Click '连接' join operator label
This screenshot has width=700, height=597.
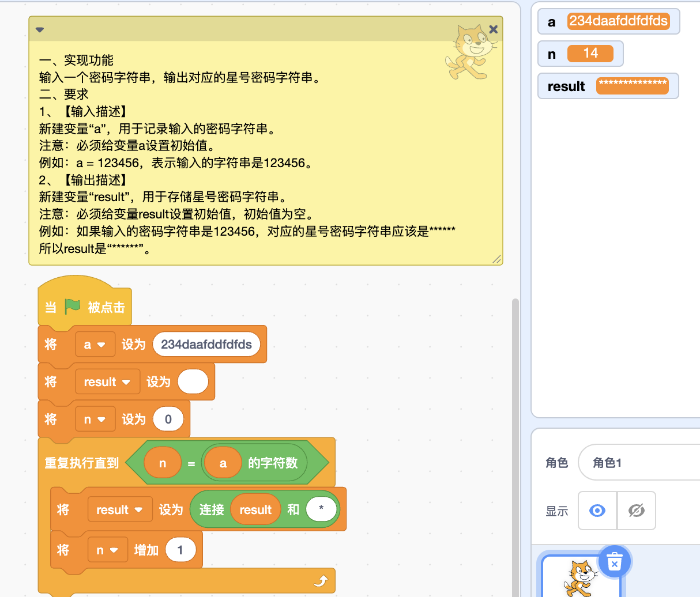(212, 509)
